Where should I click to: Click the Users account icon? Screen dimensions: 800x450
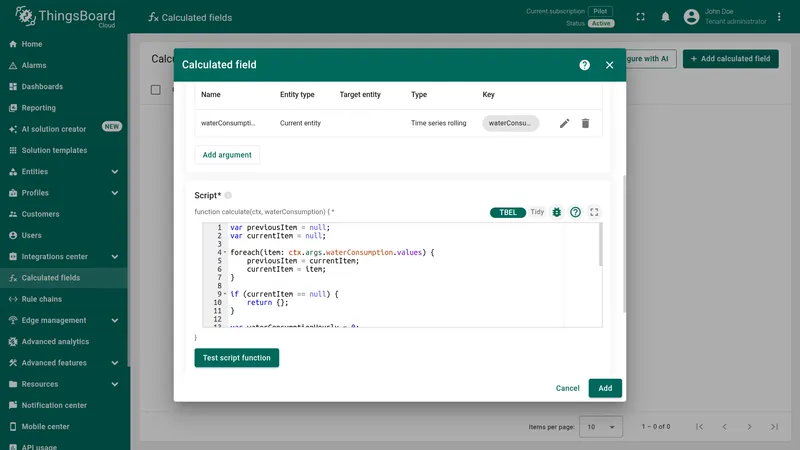click(x=13, y=235)
